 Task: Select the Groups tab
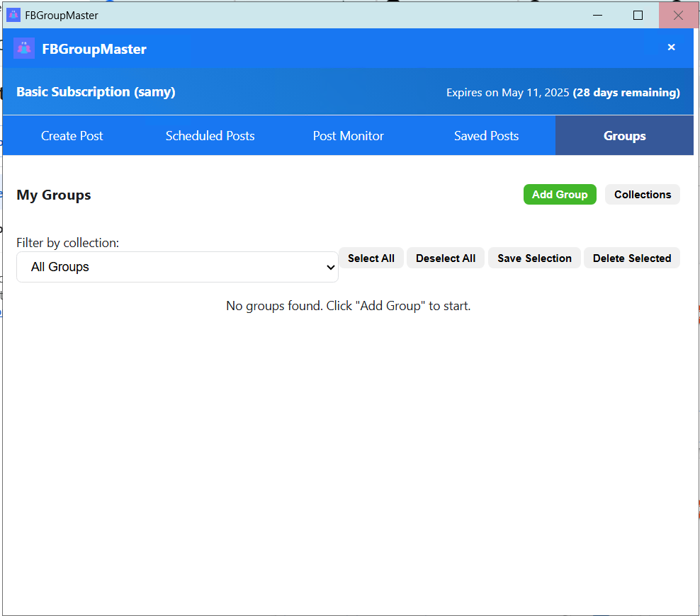pos(624,135)
